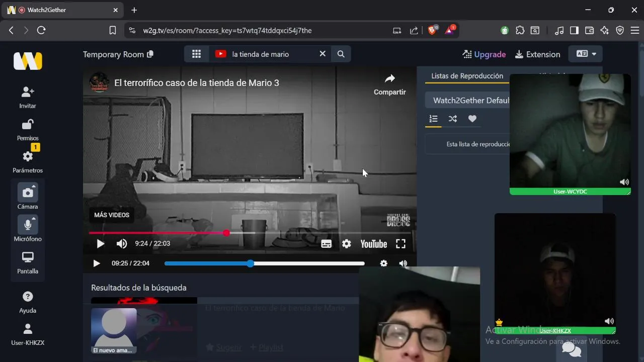The height and width of the screenshot is (362, 644).
Task: Toggle the Micrófono button in sidebar
Action: point(28,225)
